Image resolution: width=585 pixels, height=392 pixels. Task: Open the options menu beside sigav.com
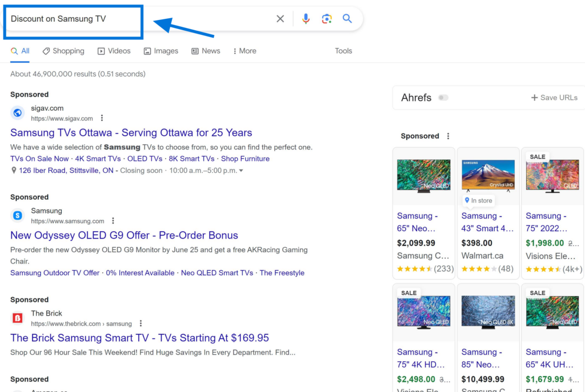click(102, 118)
